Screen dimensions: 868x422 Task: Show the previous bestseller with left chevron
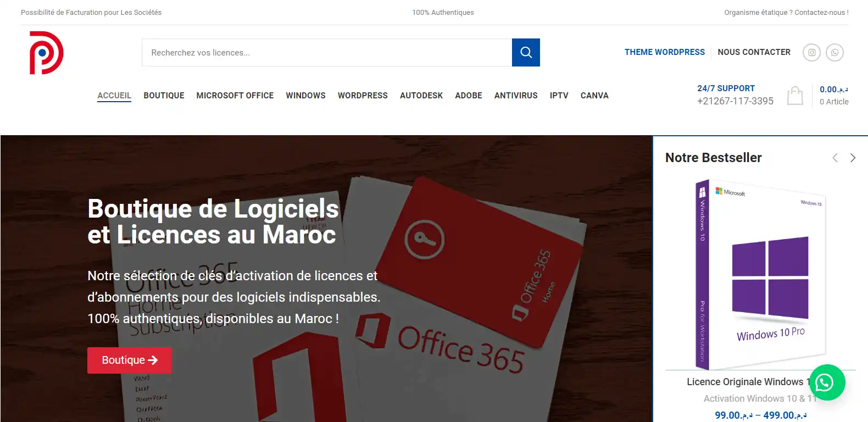[835, 158]
